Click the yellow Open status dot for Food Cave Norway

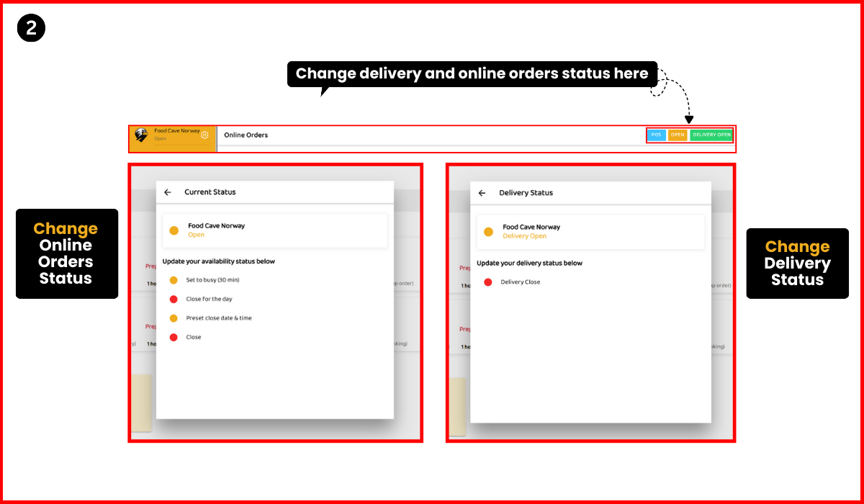pos(174,230)
